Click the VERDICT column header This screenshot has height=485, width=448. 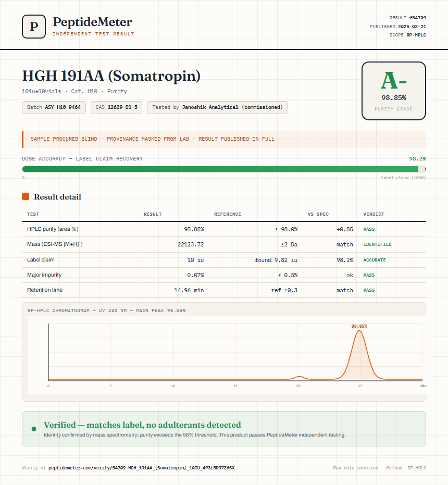pos(374,214)
